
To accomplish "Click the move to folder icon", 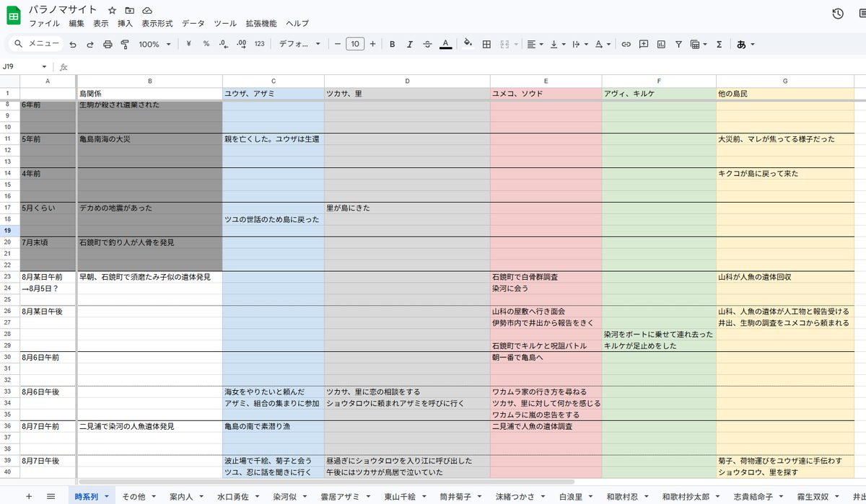I will (129, 11).
